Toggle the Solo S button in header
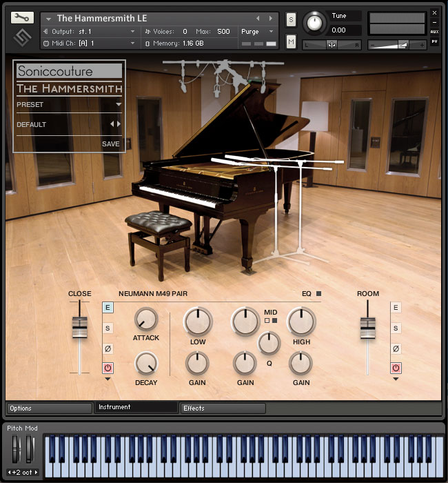Viewport: 448px width, 483px height. pos(291,20)
